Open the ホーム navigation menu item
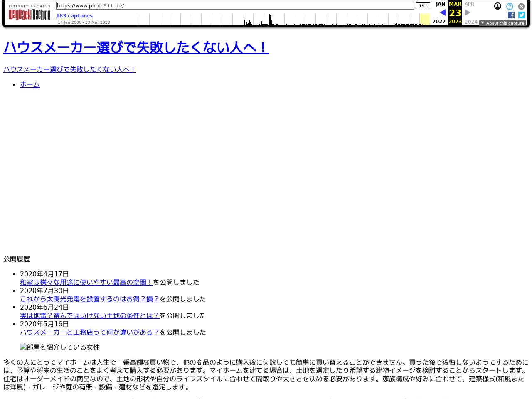The image size is (532, 399). (30, 84)
